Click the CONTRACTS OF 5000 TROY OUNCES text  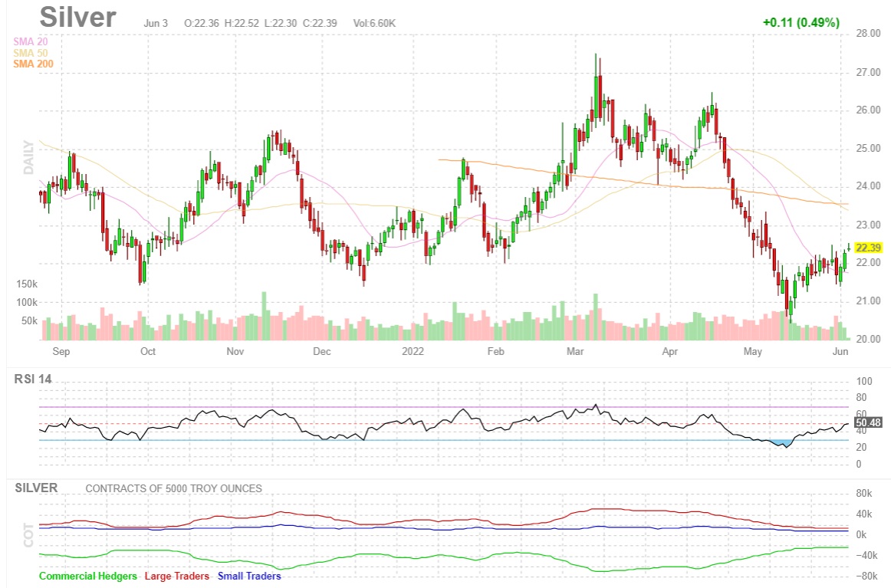point(174,488)
